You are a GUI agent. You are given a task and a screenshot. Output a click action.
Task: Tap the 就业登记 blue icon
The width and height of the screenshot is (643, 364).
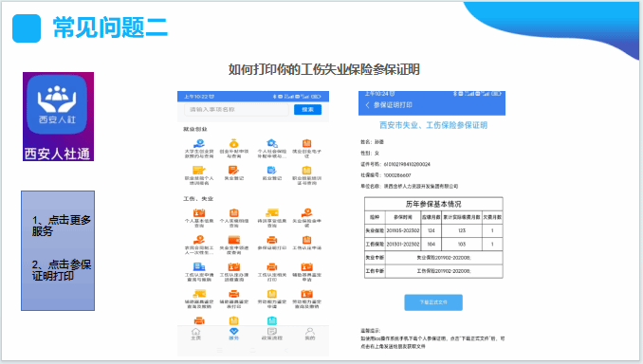(x=271, y=170)
